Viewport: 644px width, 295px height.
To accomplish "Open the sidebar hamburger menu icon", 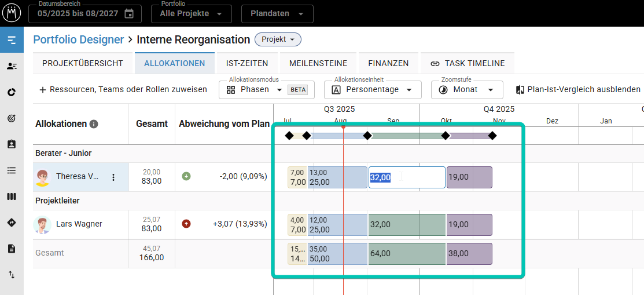I will coord(12,40).
